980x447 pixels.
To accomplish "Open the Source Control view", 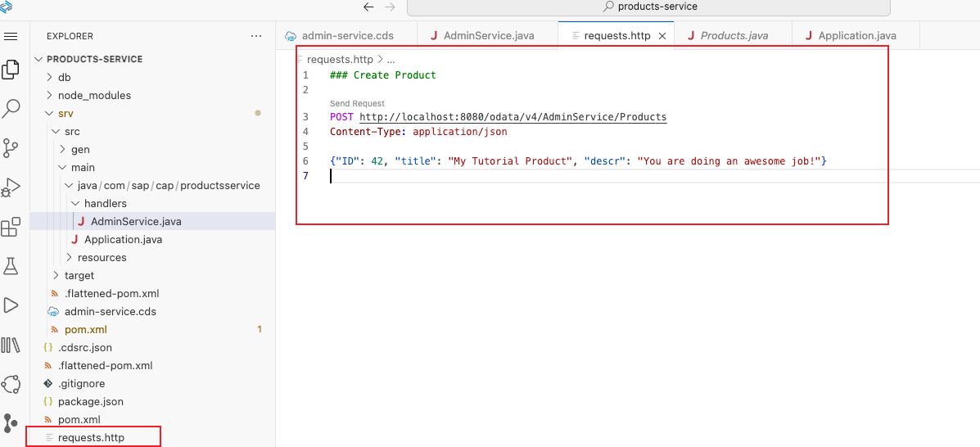I will [x=11, y=147].
